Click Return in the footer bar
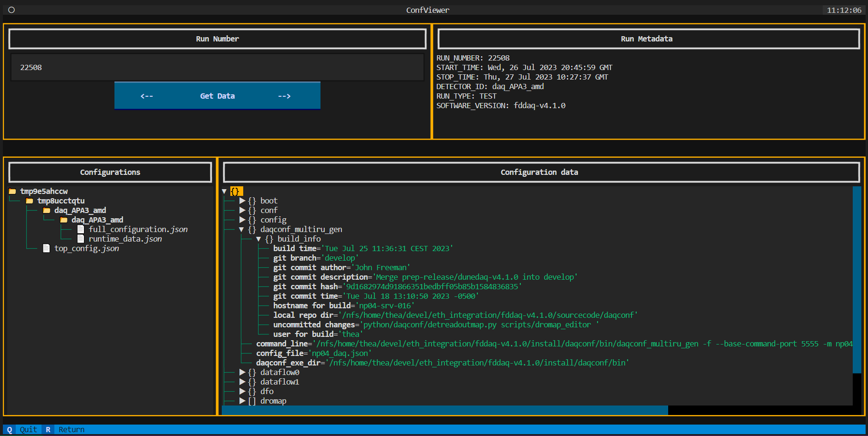This screenshot has height=436, width=868. coord(72,429)
